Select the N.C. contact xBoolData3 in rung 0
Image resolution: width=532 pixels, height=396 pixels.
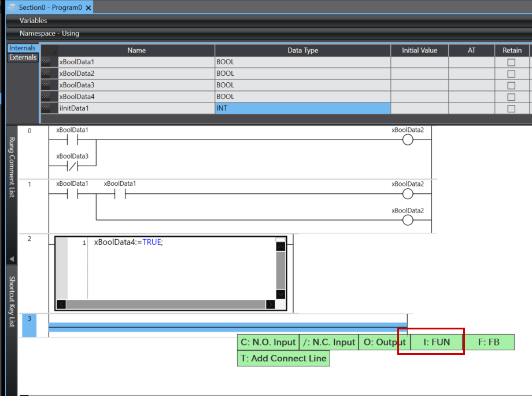click(x=72, y=166)
